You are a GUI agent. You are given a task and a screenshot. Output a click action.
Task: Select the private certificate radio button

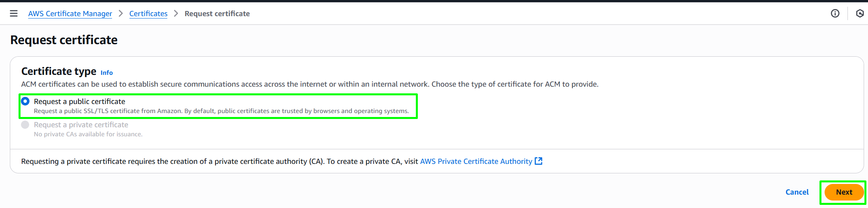(25, 124)
